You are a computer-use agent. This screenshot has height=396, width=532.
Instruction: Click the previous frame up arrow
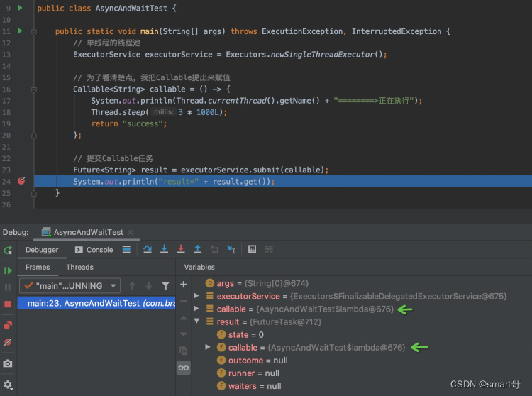[x=133, y=286]
